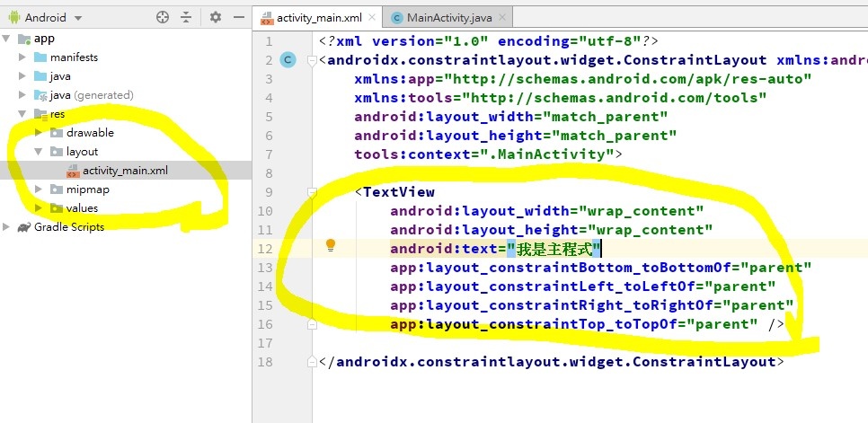868x423 pixels.
Task: Select activity_main.xml in project tree
Action: click(x=125, y=171)
